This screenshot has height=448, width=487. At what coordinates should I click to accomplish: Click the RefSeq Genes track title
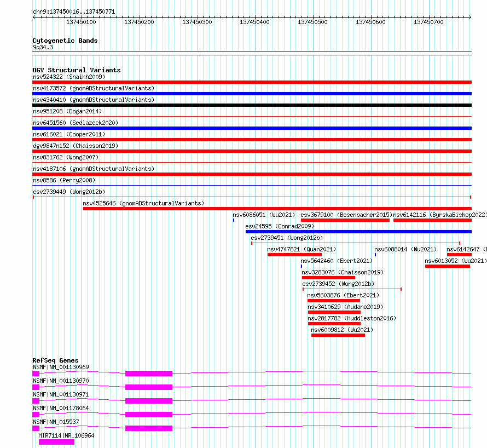[55, 360]
